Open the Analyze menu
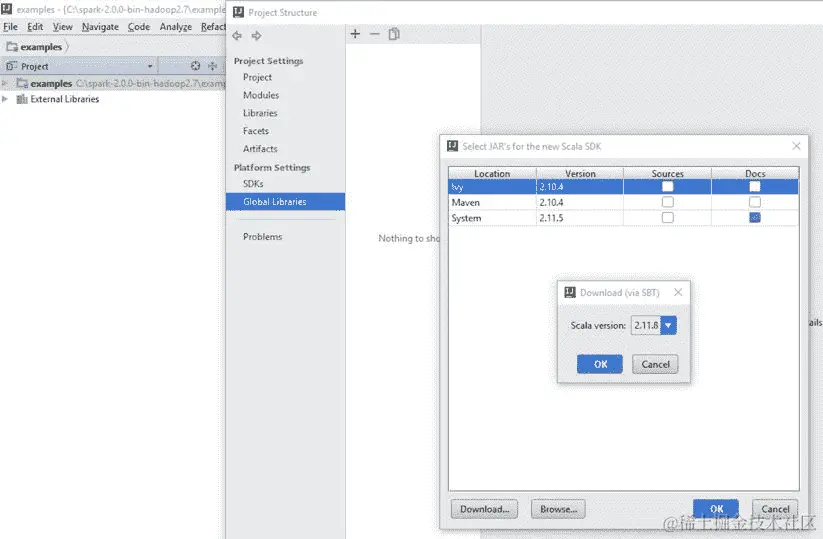The width and height of the screenshot is (823, 539). click(176, 27)
